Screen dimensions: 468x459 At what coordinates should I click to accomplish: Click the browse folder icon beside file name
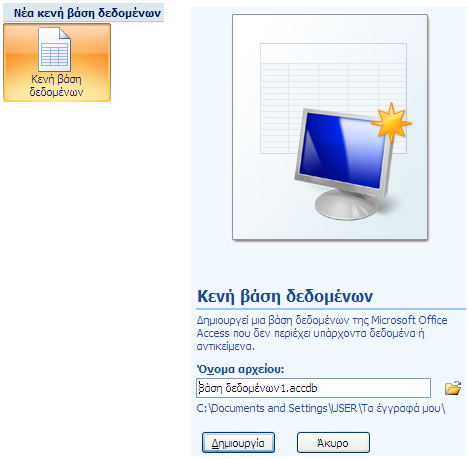click(x=453, y=388)
